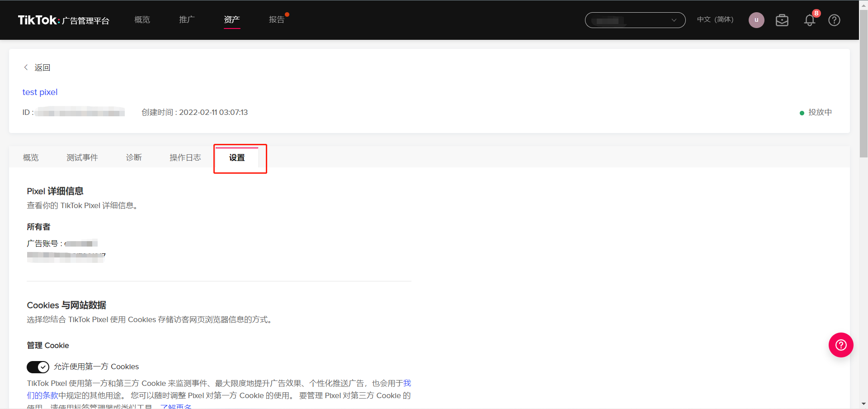
Task: Switch to the 测试事件 tab
Action: [x=82, y=157]
